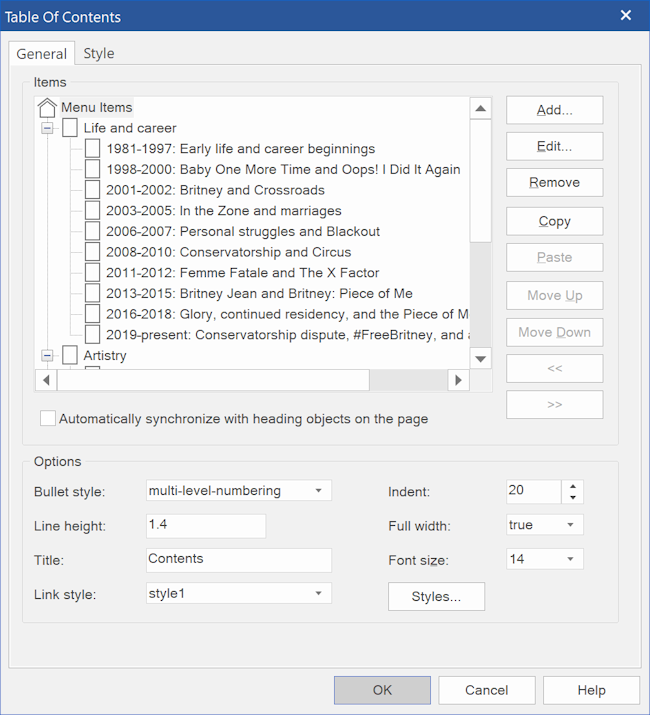Click the Move Up button
Screen dimensions: 650x715
555,295
